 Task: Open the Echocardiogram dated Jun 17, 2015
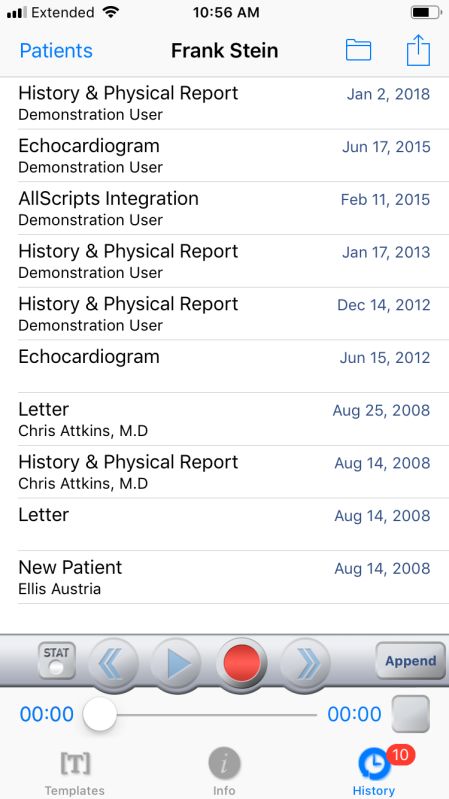[x=224, y=155]
